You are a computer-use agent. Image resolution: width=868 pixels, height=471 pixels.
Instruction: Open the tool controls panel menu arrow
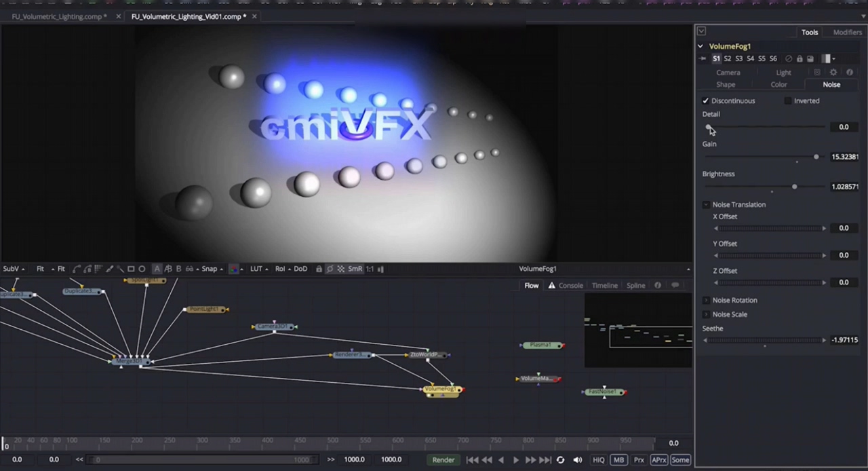[701, 32]
